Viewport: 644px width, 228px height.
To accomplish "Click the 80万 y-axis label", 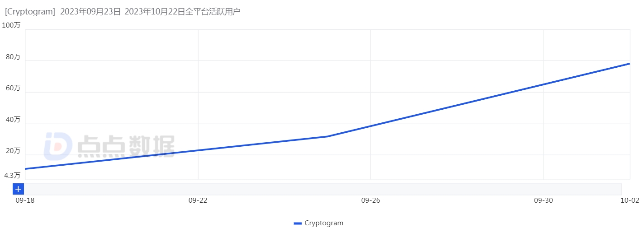I will [x=13, y=57].
